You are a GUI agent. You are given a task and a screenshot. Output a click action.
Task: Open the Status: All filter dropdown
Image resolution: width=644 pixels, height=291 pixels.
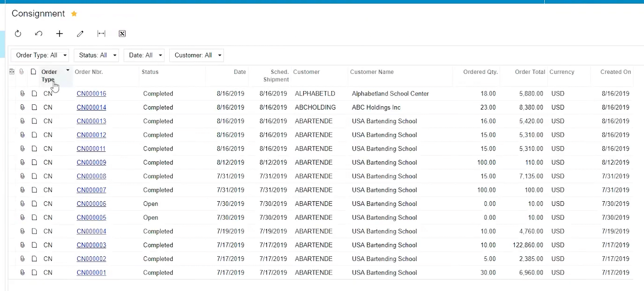click(x=96, y=55)
